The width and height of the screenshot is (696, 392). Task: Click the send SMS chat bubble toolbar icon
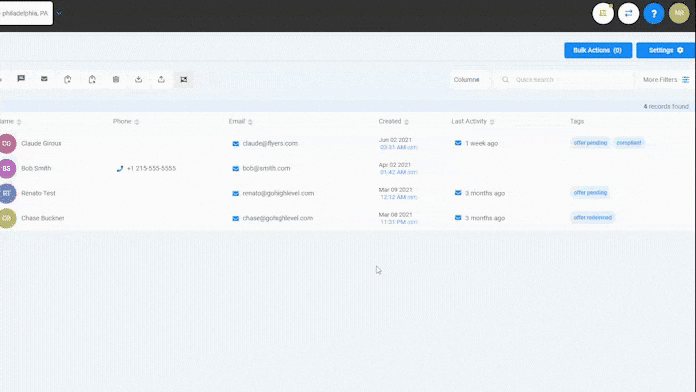click(x=21, y=79)
